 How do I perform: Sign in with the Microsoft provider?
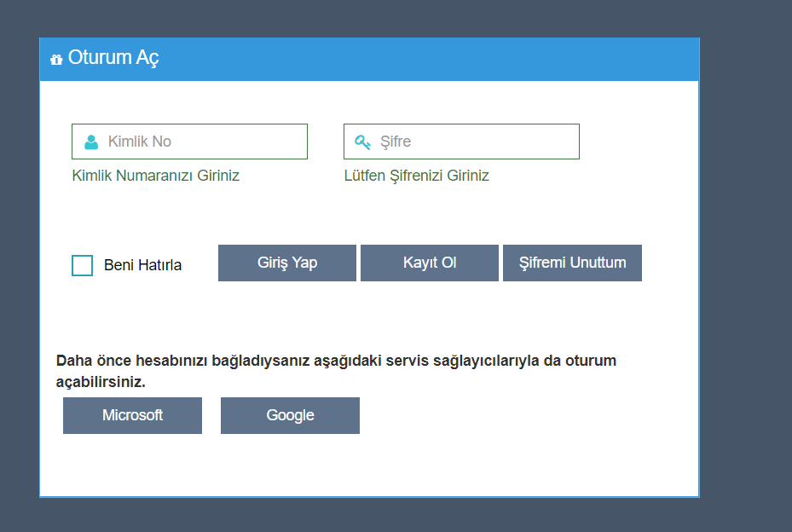click(x=132, y=415)
